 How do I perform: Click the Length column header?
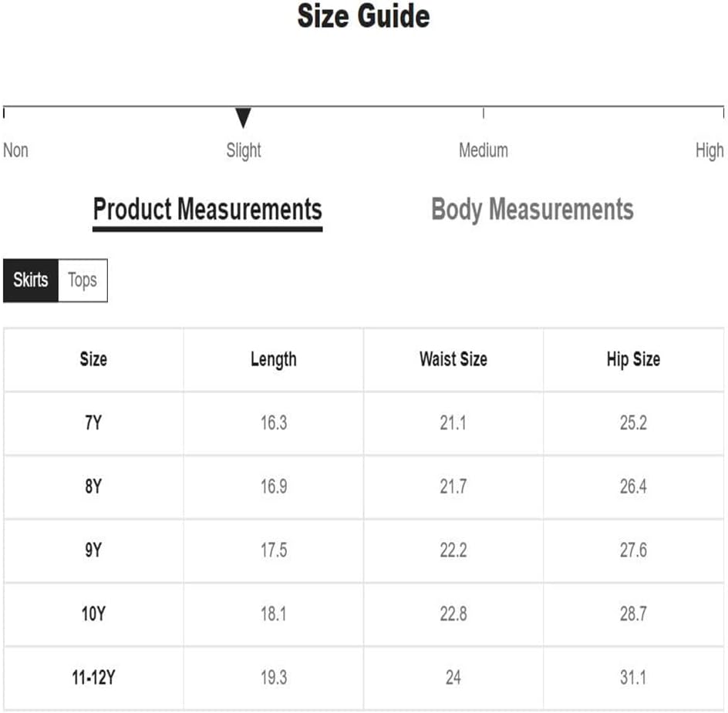coord(273,359)
